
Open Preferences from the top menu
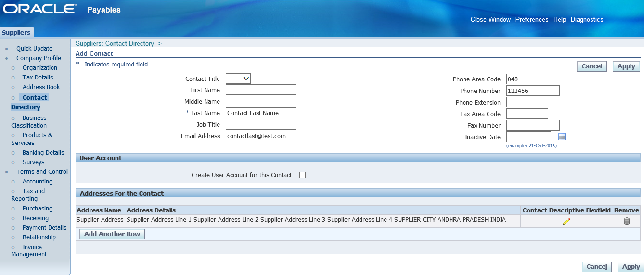coord(531,20)
